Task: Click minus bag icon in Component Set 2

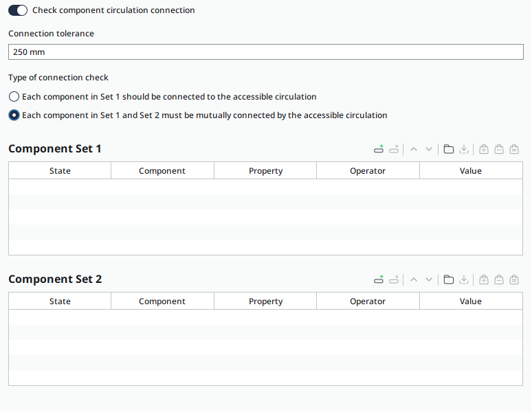Action: [x=499, y=279]
